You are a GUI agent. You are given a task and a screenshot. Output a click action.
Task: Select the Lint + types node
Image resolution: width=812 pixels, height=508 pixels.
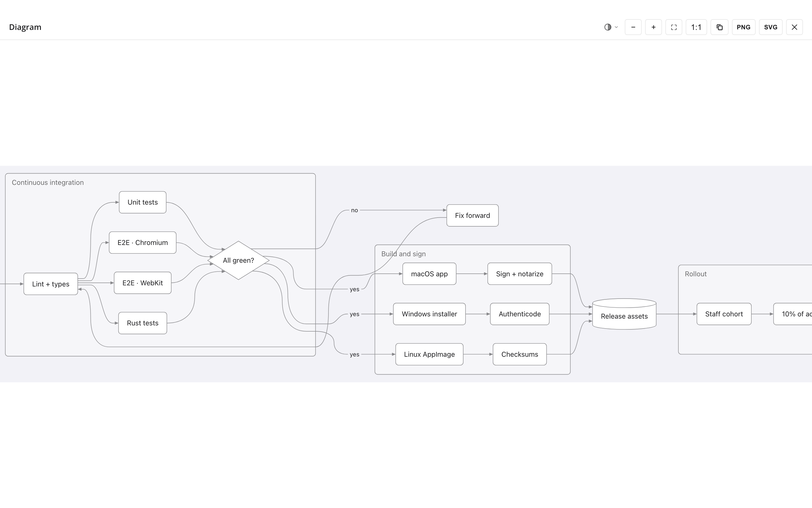[x=51, y=284]
